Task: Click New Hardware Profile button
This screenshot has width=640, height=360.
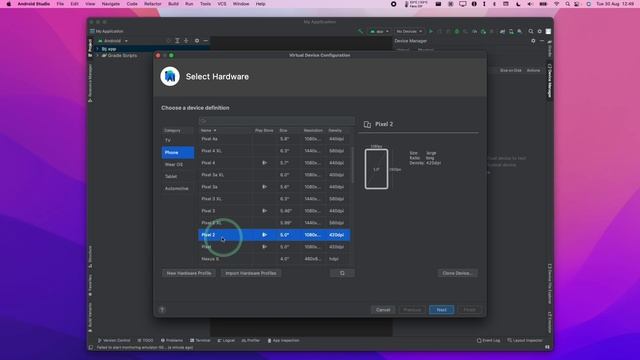Action: pos(189,273)
